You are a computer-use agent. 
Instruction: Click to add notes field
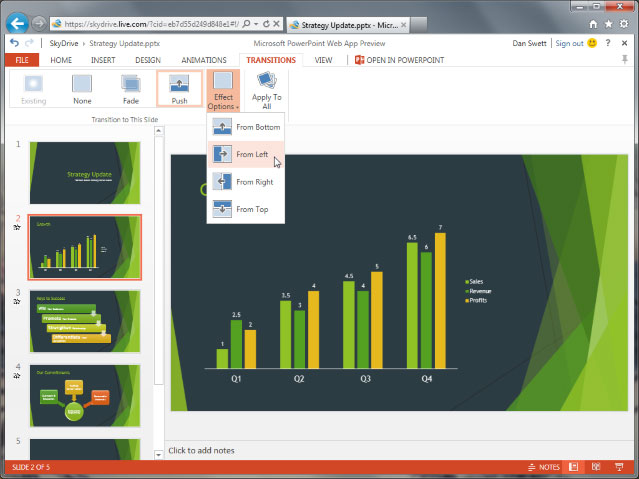(399, 450)
